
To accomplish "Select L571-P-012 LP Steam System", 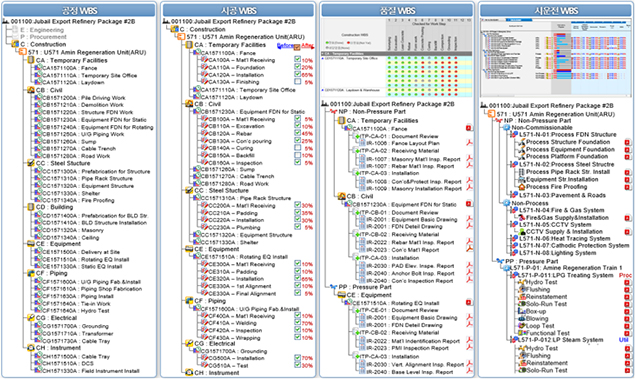I will point(561,340).
